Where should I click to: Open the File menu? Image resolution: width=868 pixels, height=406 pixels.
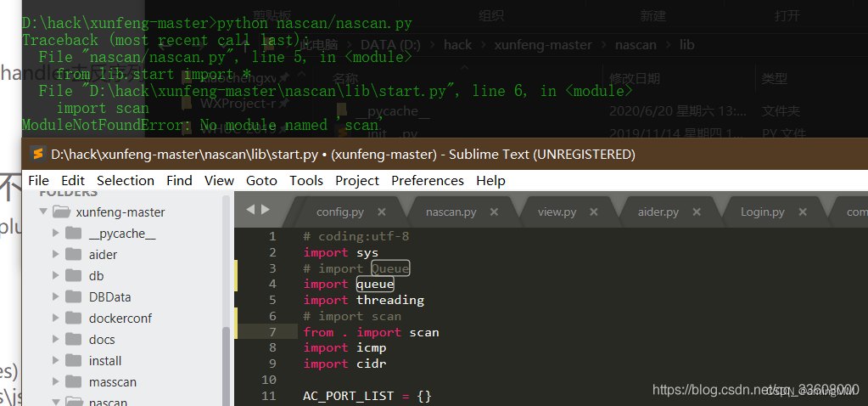tap(38, 181)
